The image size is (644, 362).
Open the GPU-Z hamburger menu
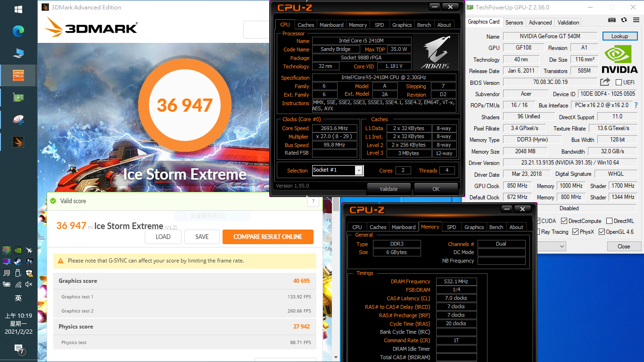(636, 20)
